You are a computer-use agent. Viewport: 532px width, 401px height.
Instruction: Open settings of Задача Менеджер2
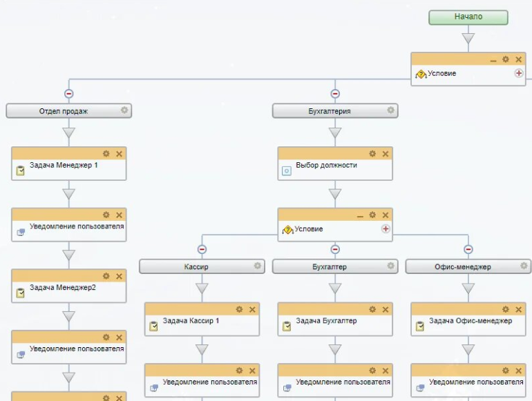tap(106, 276)
